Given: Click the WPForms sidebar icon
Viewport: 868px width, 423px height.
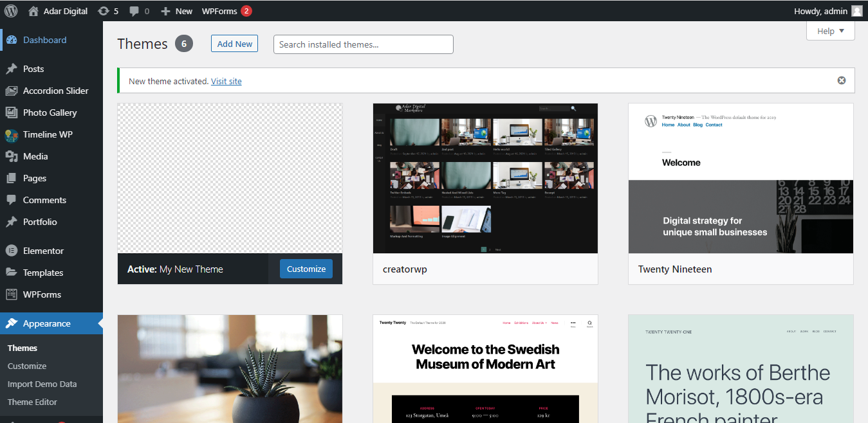Looking at the screenshot, I should (12, 294).
